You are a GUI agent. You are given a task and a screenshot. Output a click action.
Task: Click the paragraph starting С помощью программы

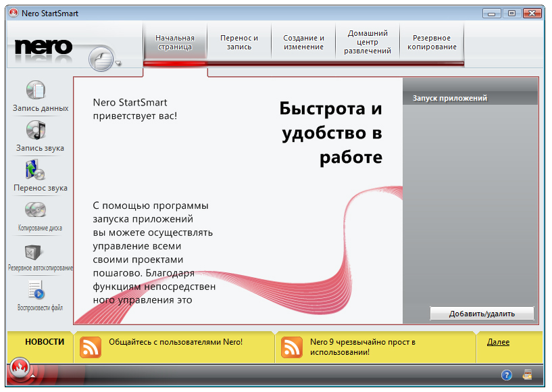pyautogui.click(x=154, y=253)
